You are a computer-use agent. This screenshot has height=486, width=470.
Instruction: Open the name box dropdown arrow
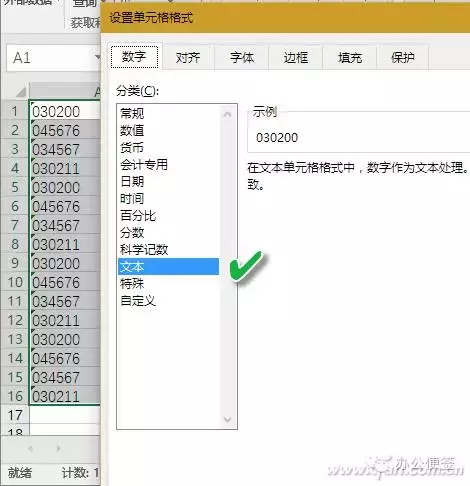(97, 57)
